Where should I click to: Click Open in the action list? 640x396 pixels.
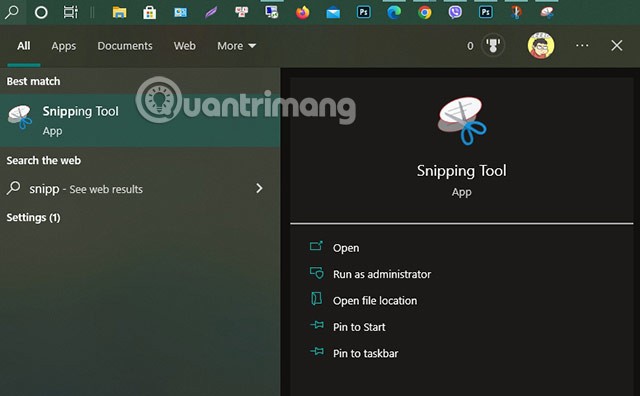[346, 248]
